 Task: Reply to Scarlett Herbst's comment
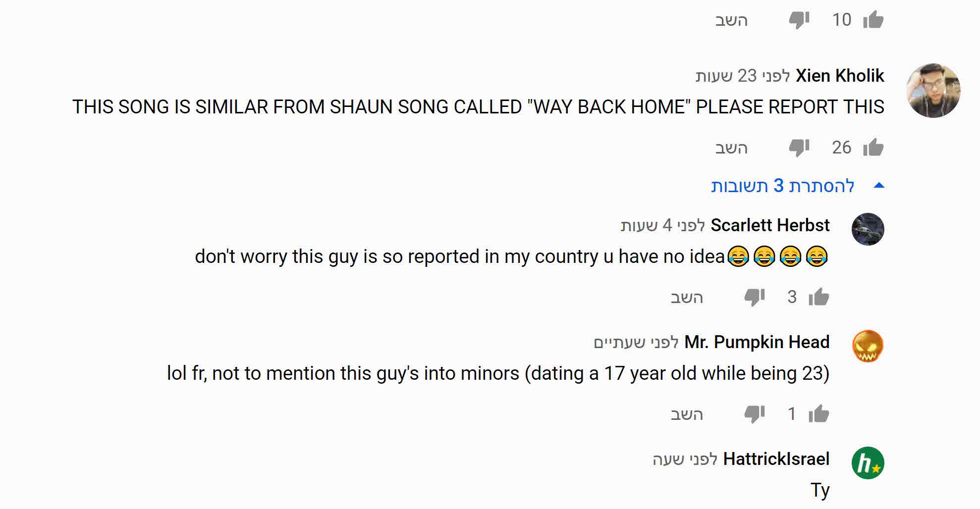click(x=687, y=298)
